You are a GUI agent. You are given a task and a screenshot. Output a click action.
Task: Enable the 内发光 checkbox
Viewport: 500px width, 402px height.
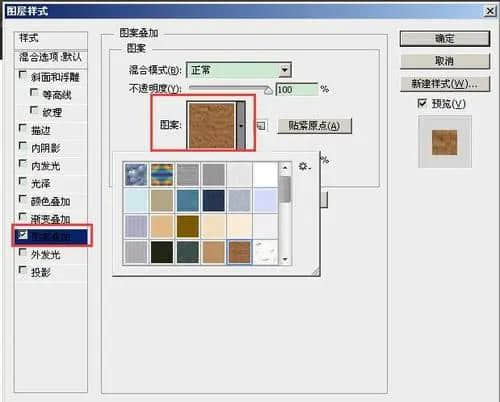[23, 164]
